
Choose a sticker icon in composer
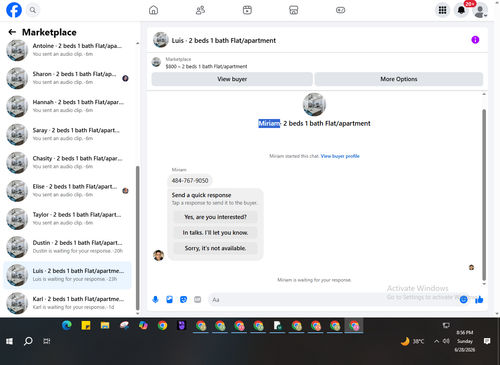(x=183, y=299)
